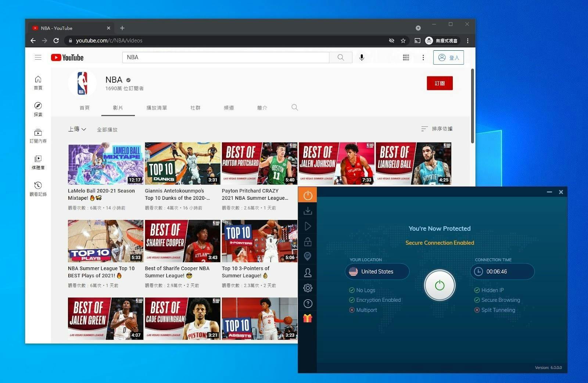Image resolution: width=588 pixels, height=383 pixels.
Task: Click the IP location pin icon
Action: click(x=308, y=256)
